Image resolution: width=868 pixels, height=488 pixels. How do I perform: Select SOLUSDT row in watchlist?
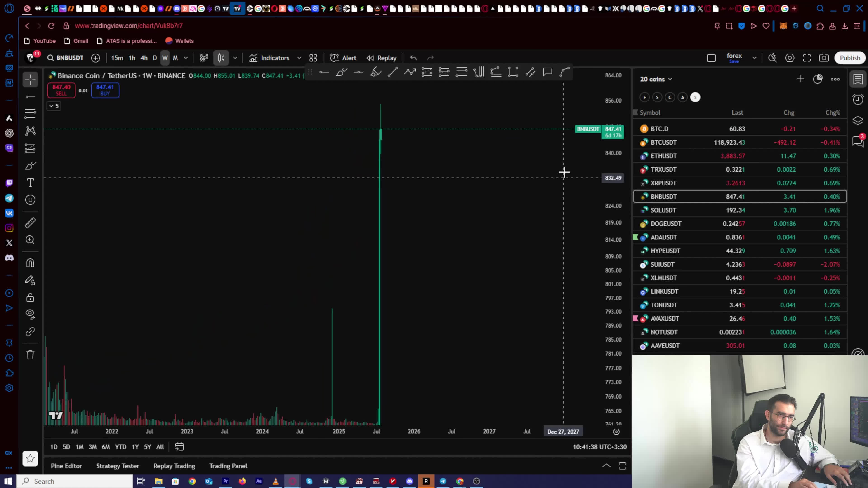(740, 210)
